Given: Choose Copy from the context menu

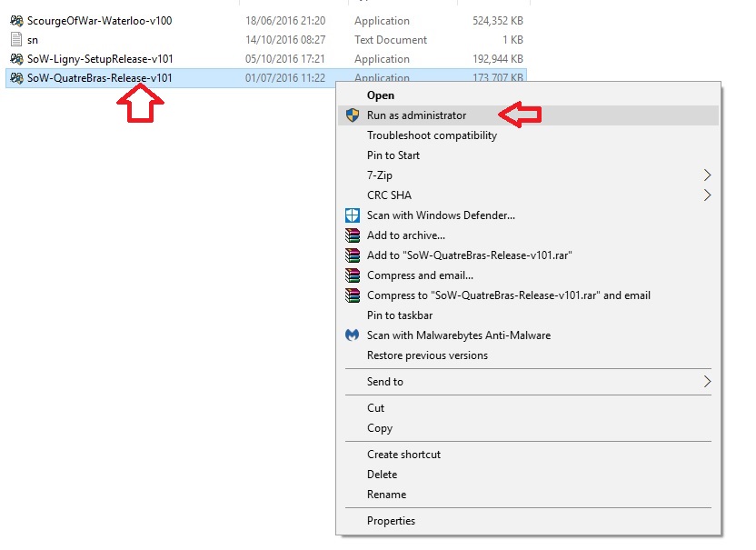Looking at the screenshot, I should pyautogui.click(x=529, y=428).
